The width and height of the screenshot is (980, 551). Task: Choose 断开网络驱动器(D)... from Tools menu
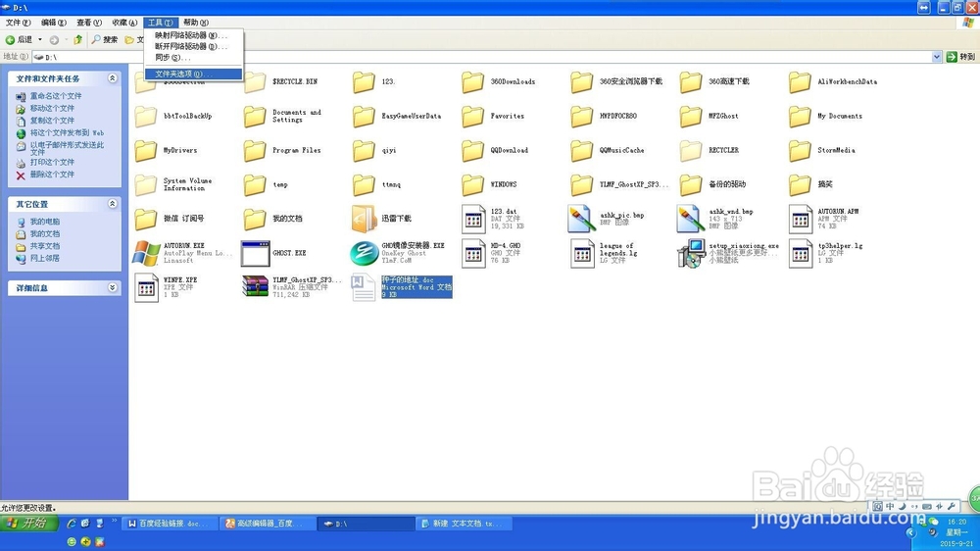(x=193, y=46)
